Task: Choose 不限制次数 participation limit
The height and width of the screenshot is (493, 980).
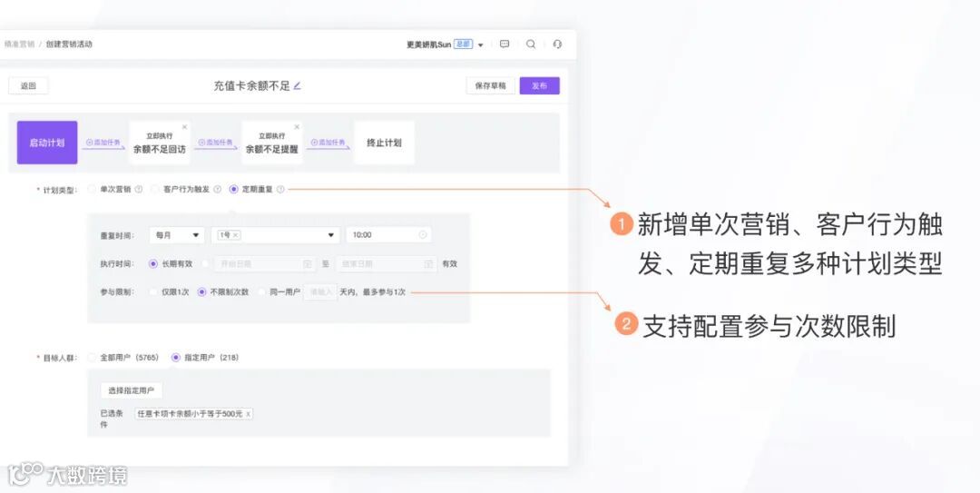Action: pyautogui.click(x=201, y=292)
